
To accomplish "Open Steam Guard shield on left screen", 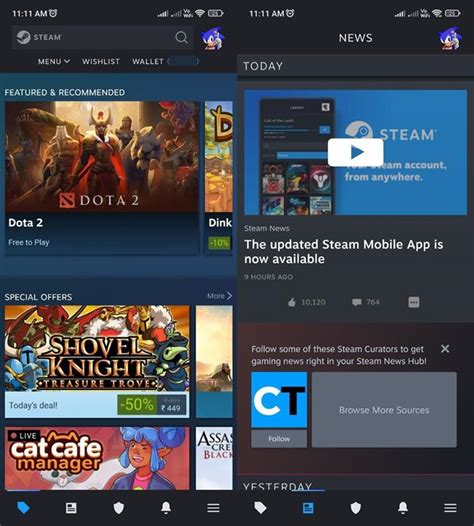I will point(118,508).
